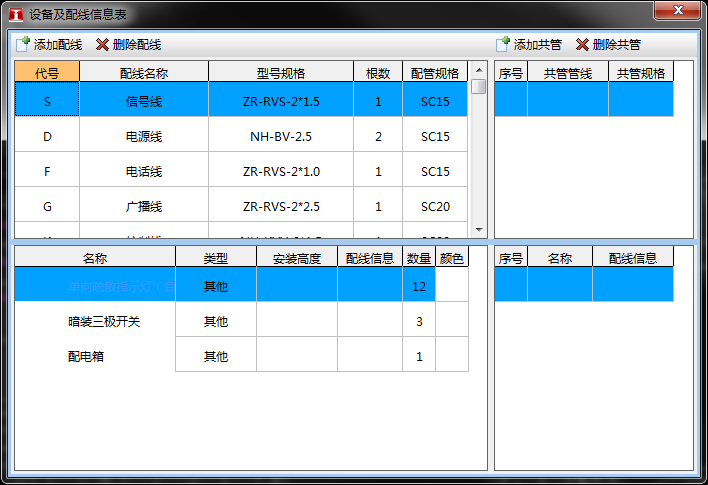Sort by the 代号 column header

pyautogui.click(x=47, y=72)
